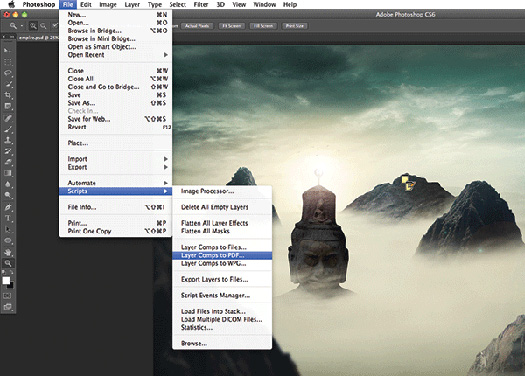This screenshot has width=525, height=376.
Task: Open the Layer menu
Action: 132,4
